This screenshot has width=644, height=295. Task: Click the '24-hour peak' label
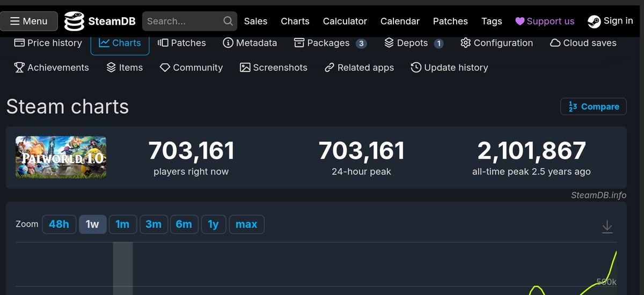pos(362,172)
